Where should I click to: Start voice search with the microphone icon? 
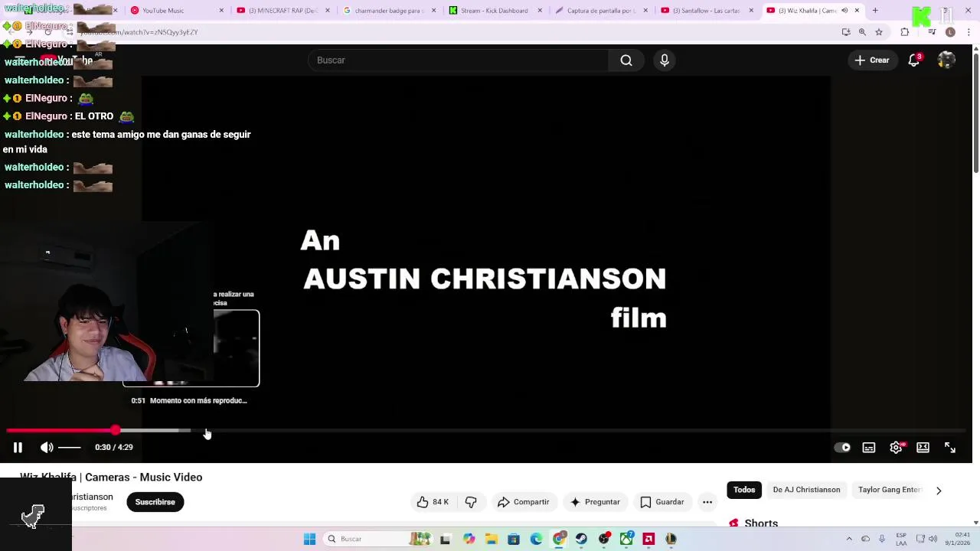[665, 60]
